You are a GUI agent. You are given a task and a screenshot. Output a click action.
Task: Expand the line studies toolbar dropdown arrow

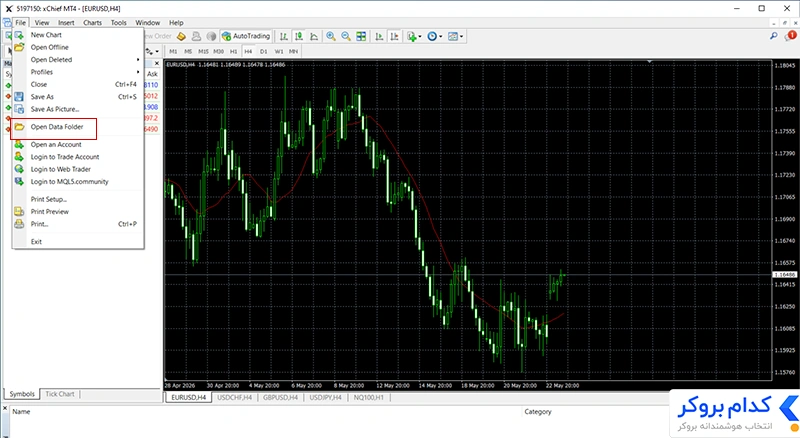pyautogui.click(x=157, y=52)
